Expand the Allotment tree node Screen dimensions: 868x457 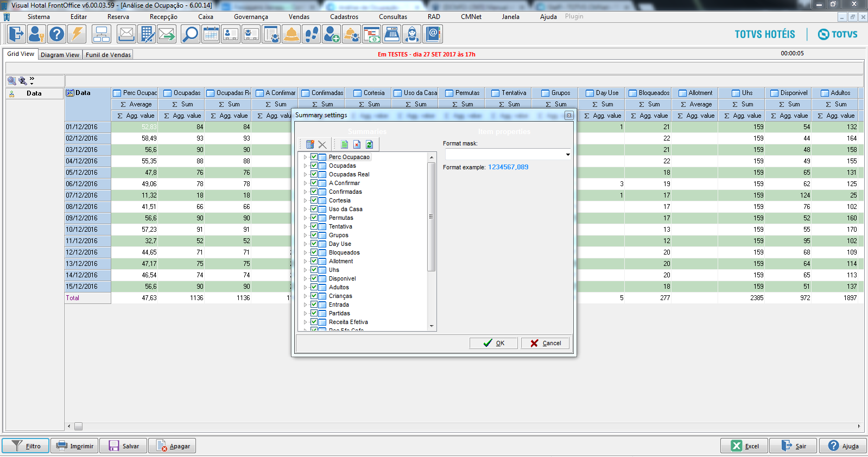click(305, 261)
